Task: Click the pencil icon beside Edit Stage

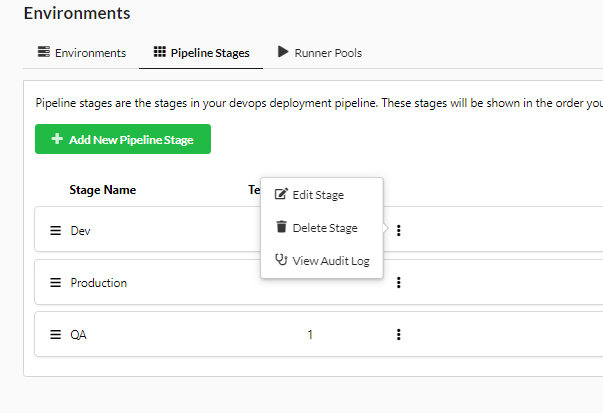Action: click(x=281, y=194)
